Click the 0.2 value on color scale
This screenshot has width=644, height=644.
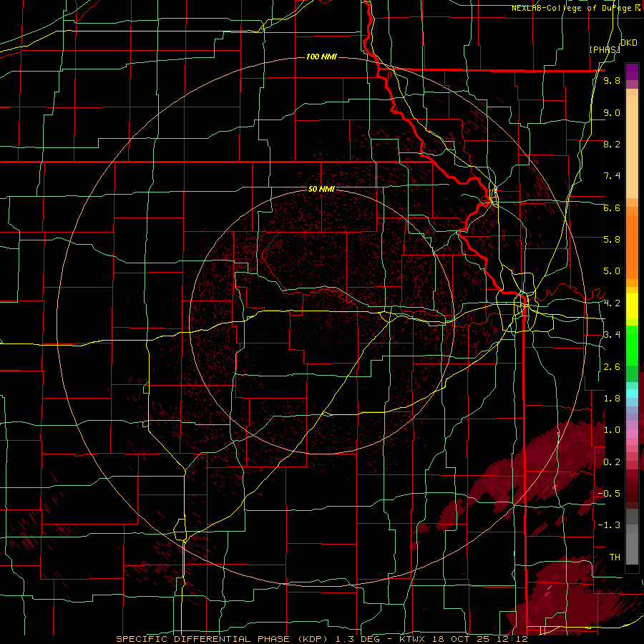[x=612, y=462]
